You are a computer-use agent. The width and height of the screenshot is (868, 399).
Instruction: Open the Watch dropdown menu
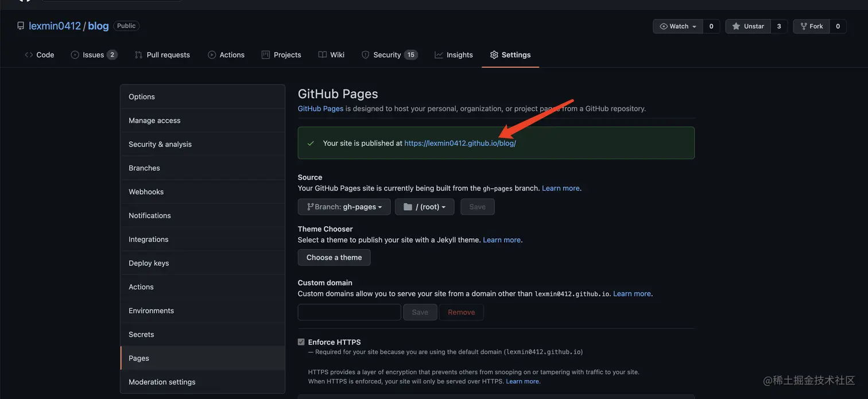coord(678,26)
